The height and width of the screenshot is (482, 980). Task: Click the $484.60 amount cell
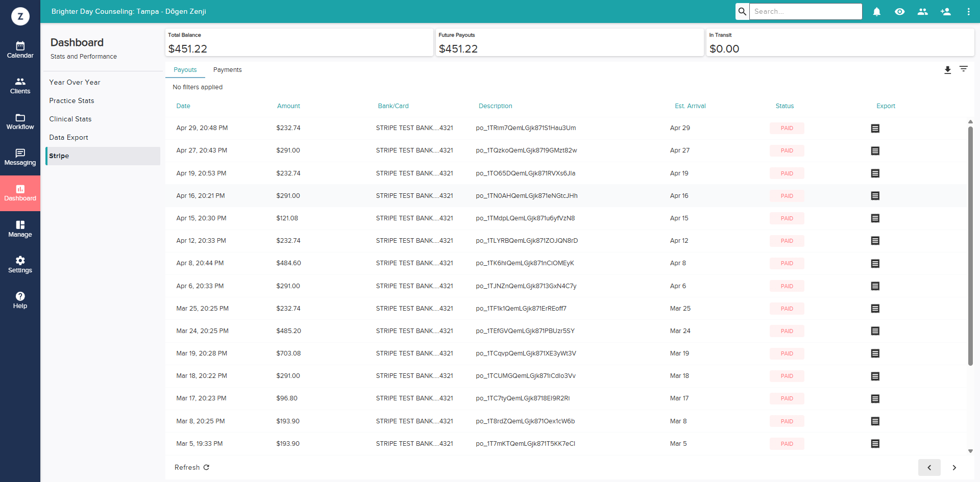tap(288, 263)
